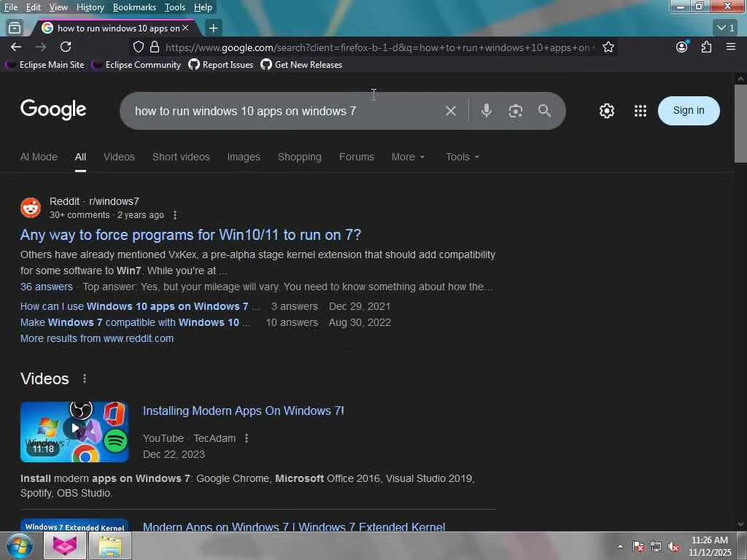
Task: Reload the current page
Action: pyautogui.click(x=66, y=47)
